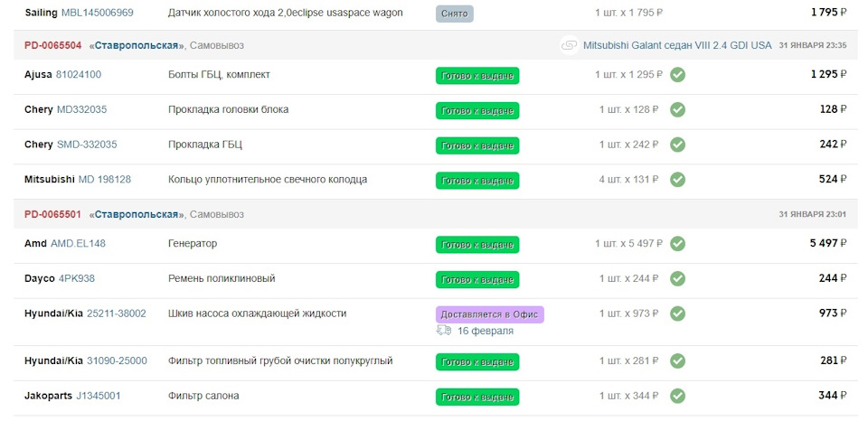Click green checkmark in Mitsubishi MD 198128 row
Image resolution: width=868 pixels, height=421 pixels.
[677, 179]
